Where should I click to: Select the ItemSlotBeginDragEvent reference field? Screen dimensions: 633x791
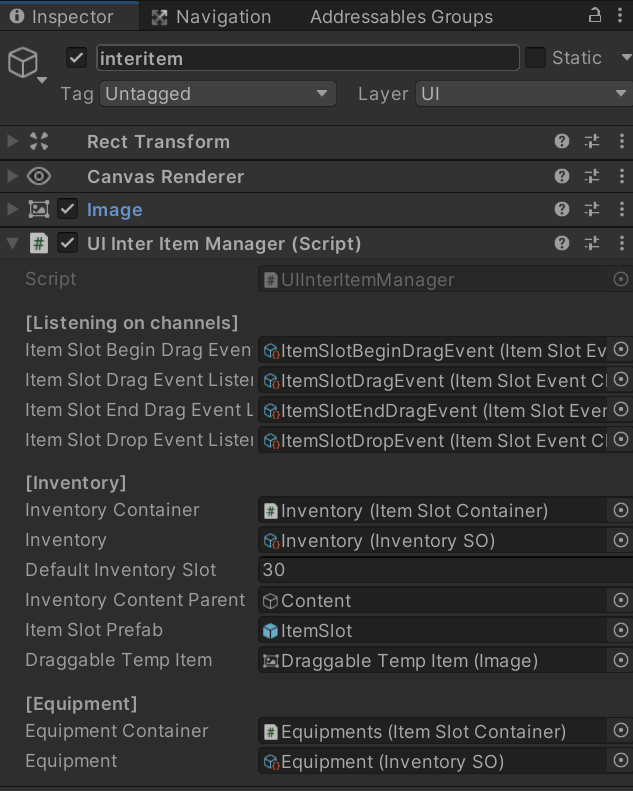pos(434,351)
